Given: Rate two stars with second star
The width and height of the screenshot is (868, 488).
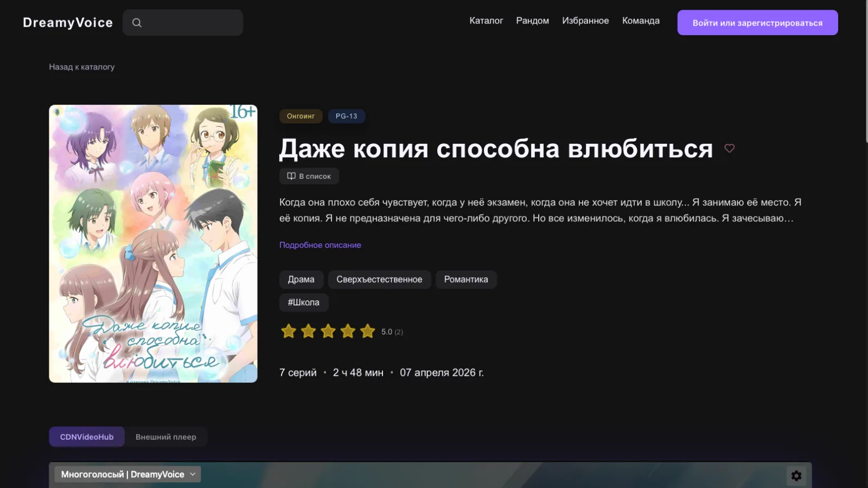Looking at the screenshot, I should 308,331.
